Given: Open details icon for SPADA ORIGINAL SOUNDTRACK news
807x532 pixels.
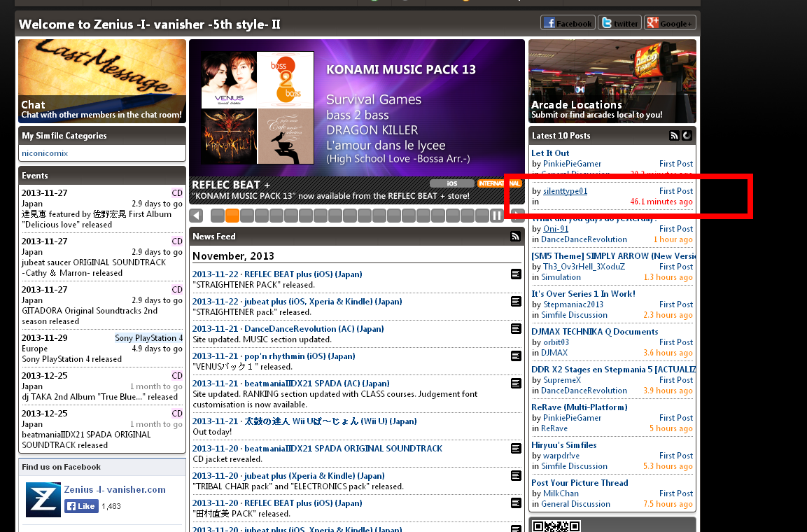Looking at the screenshot, I should pyautogui.click(x=516, y=449).
